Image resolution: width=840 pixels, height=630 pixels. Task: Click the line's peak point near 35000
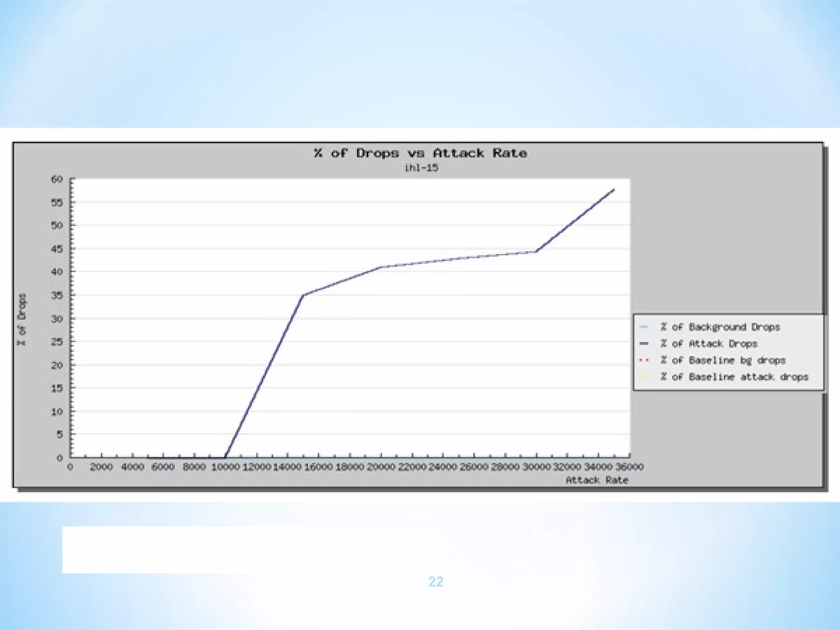point(614,189)
